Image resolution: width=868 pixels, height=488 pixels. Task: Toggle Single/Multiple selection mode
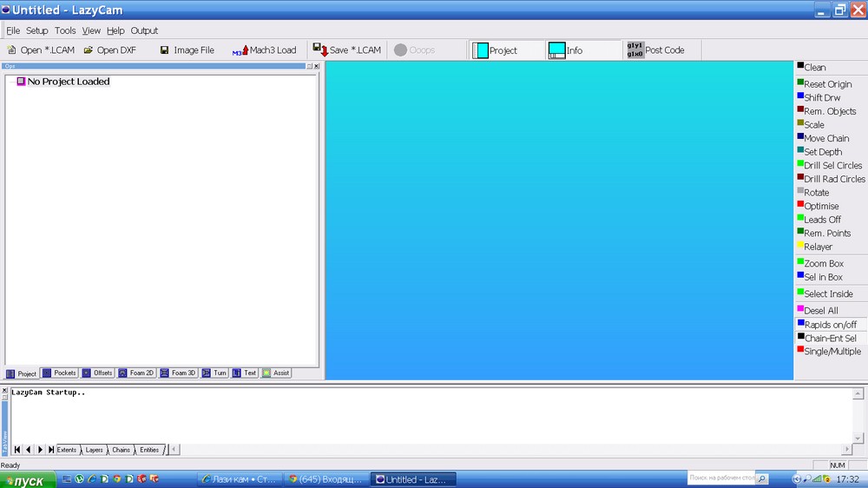click(x=831, y=351)
